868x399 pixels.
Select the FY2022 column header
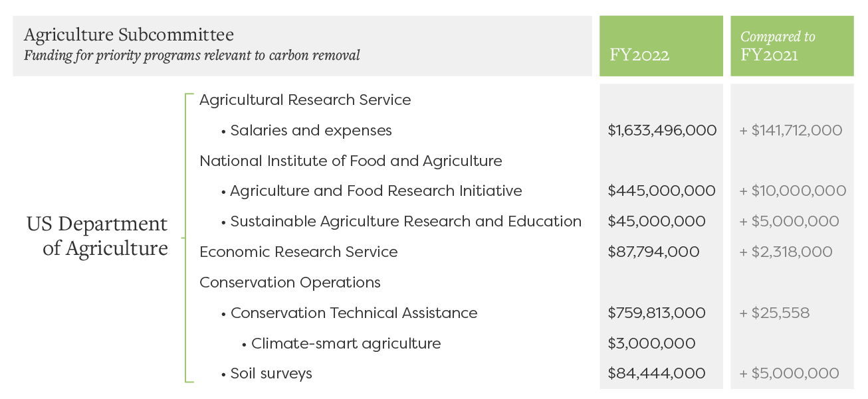(639, 54)
